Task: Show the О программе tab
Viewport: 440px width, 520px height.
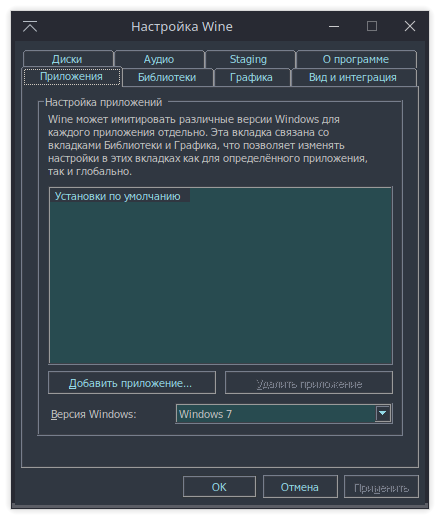Action: coord(356,59)
